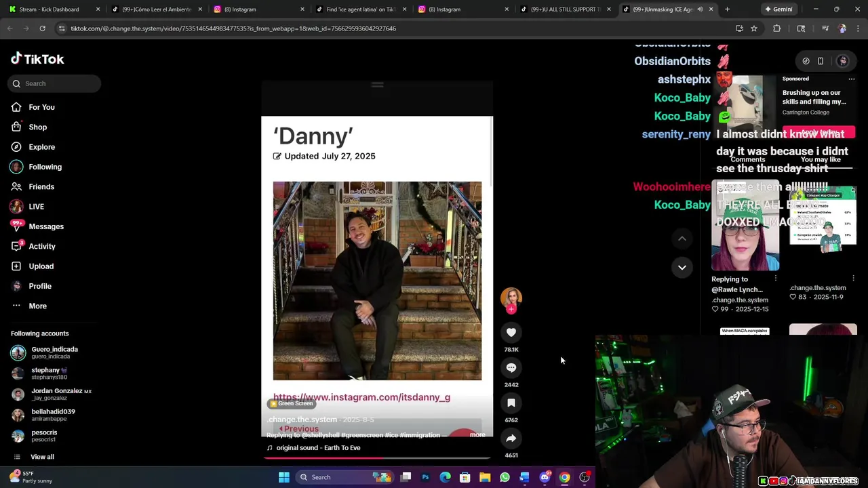Open the .change.the.system author name on video
The image size is (868, 488).
click(302, 420)
